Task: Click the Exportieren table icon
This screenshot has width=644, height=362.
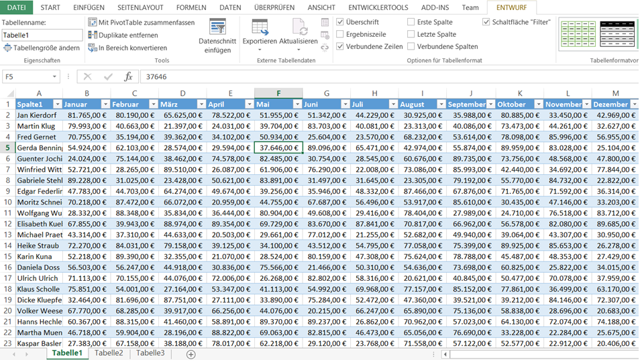Action: tap(260, 28)
